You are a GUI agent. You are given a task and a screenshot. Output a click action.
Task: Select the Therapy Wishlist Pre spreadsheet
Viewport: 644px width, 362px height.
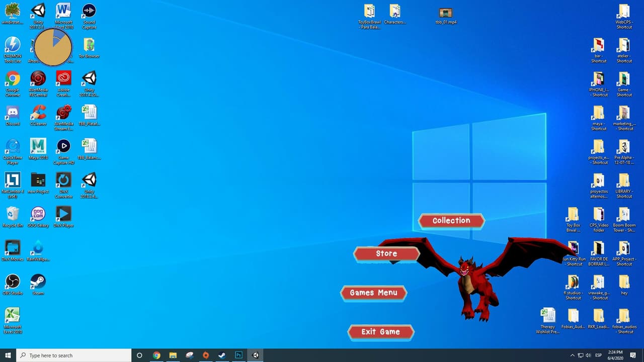coord(547,321)
